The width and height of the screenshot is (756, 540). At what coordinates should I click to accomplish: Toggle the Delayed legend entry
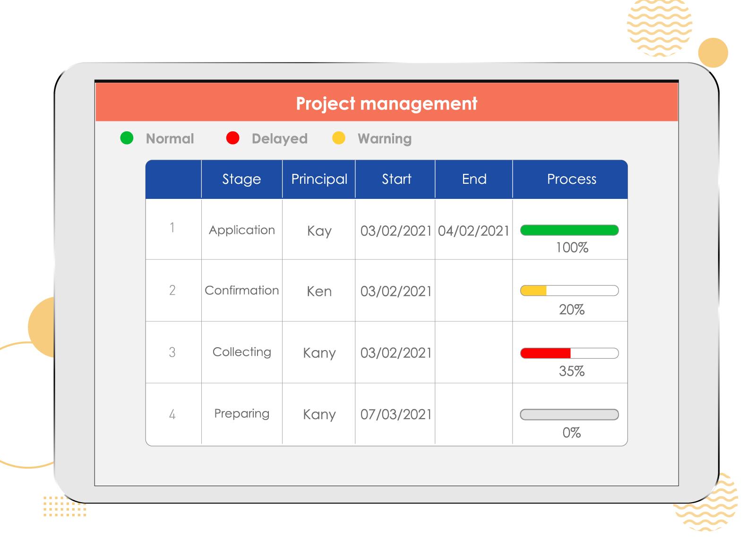279,138
